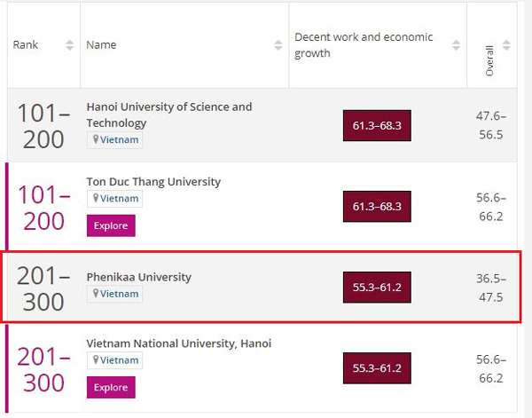532x418 pixels.
Task: Sort by Overall column arrows
Action: click(x=506, y=45)
